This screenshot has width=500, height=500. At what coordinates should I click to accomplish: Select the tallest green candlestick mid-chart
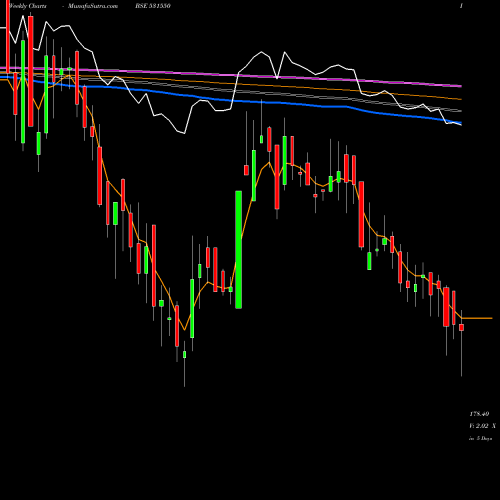[239, 250]
